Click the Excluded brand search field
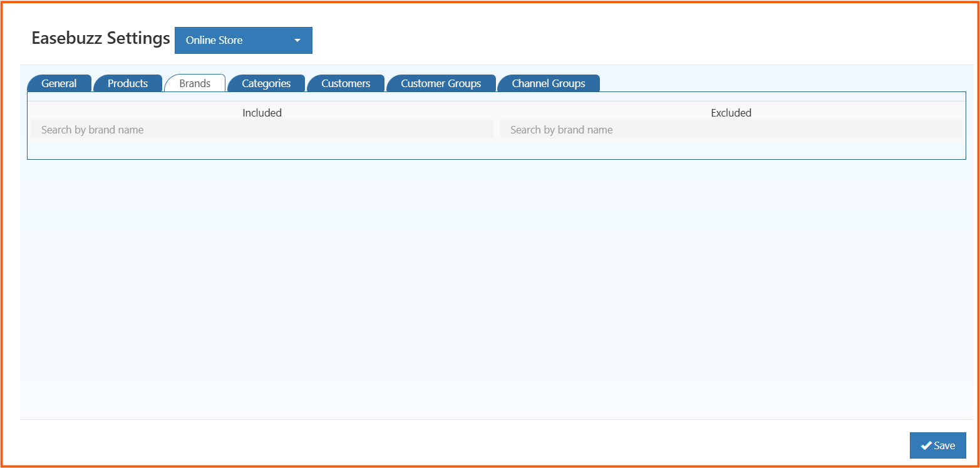The height and width of the screenshot is (468, 980). [730, 129]
